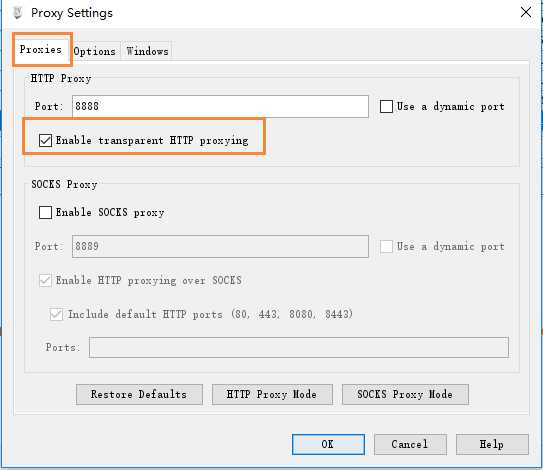Confirm settings with OK button
The image size is (543, 470).
point(328,444)
